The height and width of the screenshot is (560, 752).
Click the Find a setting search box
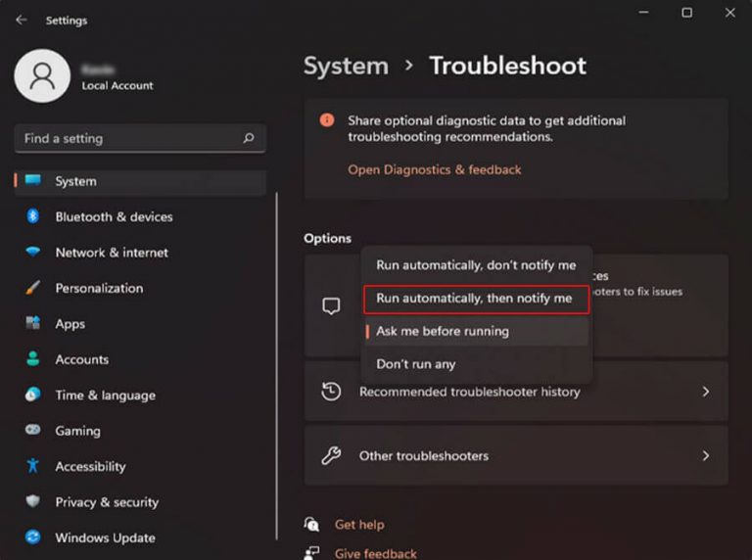pyautogui.click(x=140, y=139)
